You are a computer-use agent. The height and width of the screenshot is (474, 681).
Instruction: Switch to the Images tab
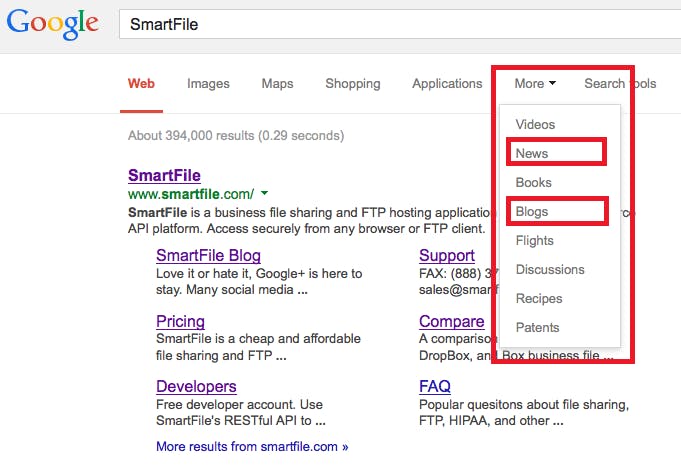pyautogui.click(x=208, y=83)
